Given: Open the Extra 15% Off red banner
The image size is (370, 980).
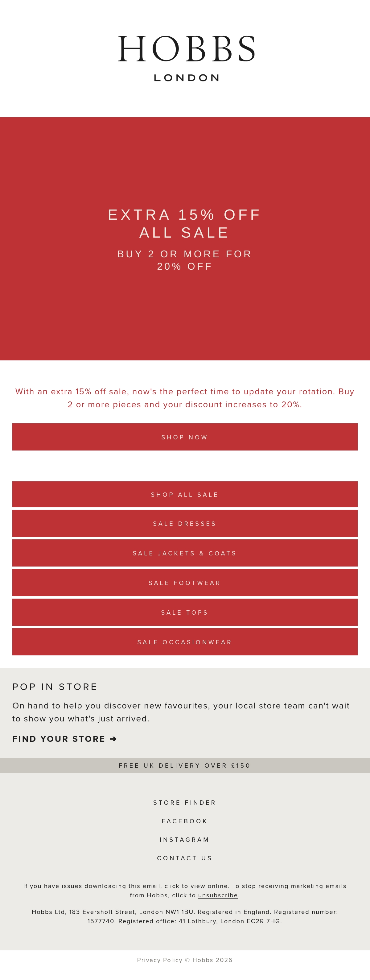Looking at the screenshot, I should pyautogui.click(x=185, y=239).
